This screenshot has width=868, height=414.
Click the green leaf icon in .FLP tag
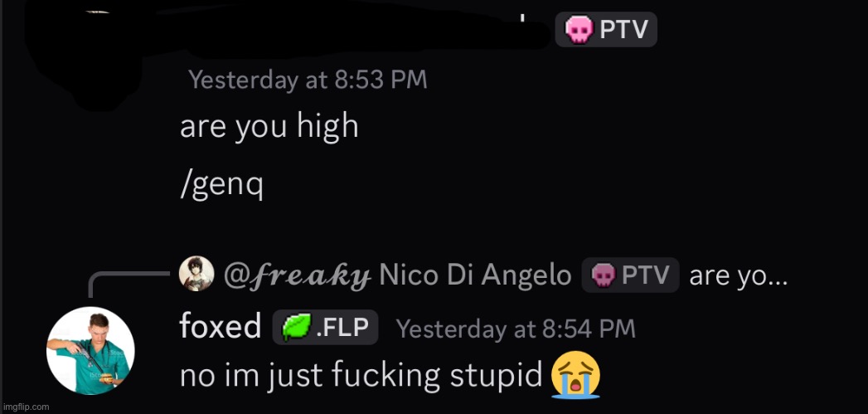(297, 328)
